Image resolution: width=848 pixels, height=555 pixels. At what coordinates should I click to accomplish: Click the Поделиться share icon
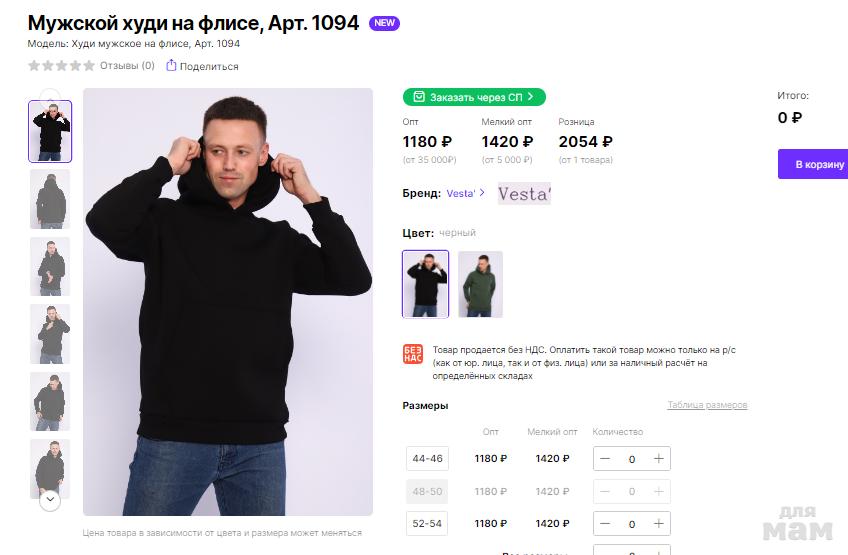tap(171, 66)
